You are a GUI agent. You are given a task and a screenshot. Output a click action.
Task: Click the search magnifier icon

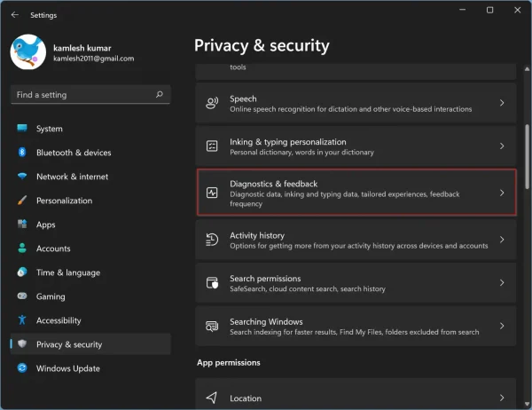coord(159,94)
